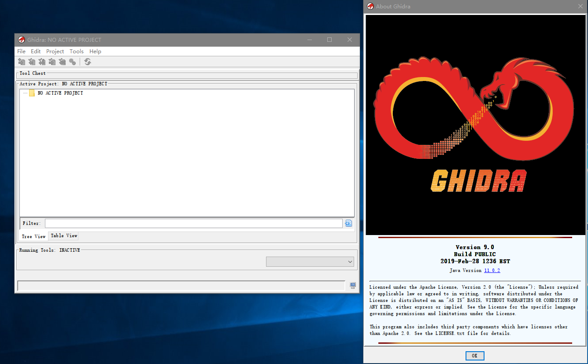Switch to the Table View tab

point(64,236)
